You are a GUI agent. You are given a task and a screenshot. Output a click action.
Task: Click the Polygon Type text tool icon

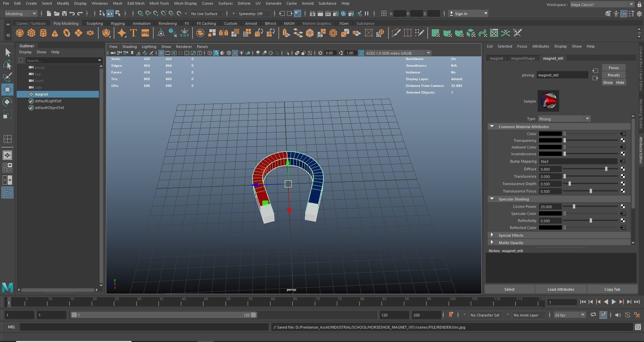[133, 33]
